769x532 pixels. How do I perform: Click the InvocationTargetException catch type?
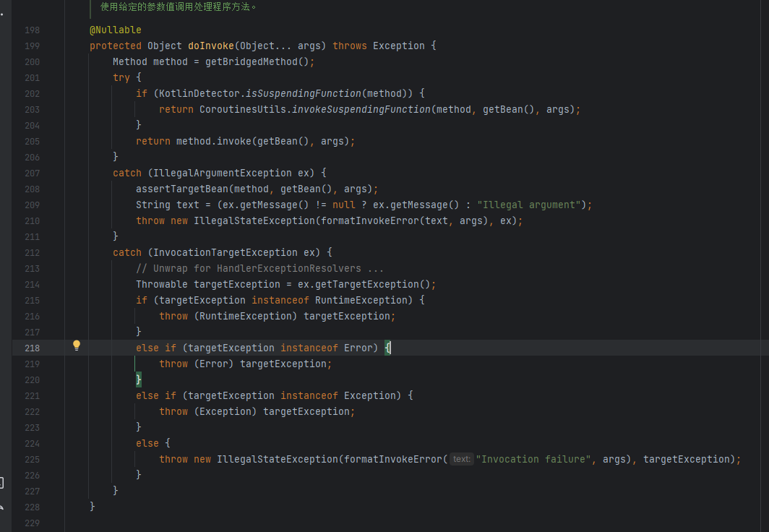(x=225, y=252)
